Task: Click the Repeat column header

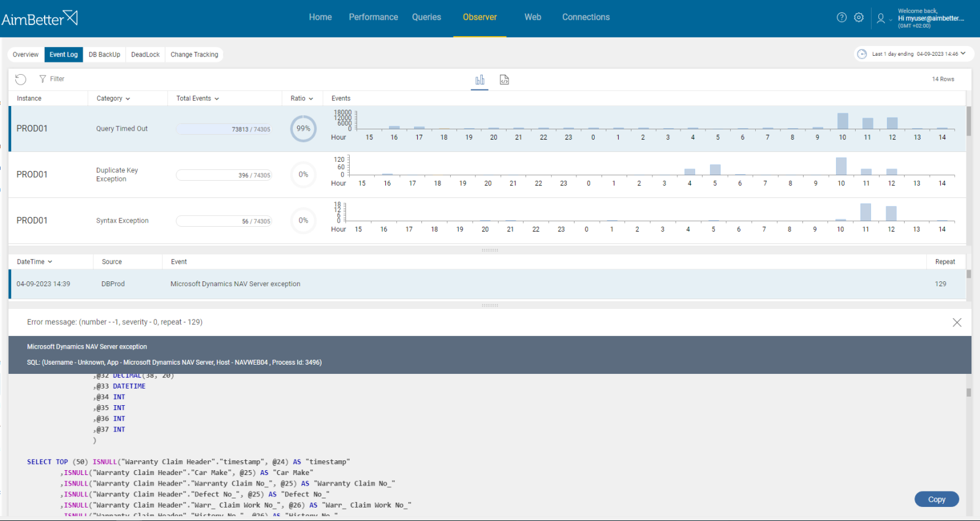Action: [945, 262]
